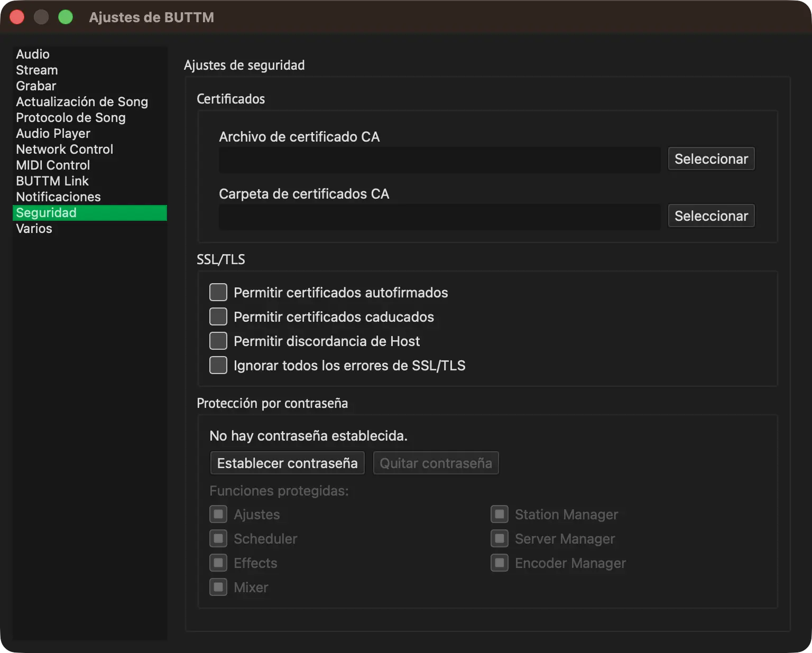Check Permitir discordancia de Host

pos(218,341)
